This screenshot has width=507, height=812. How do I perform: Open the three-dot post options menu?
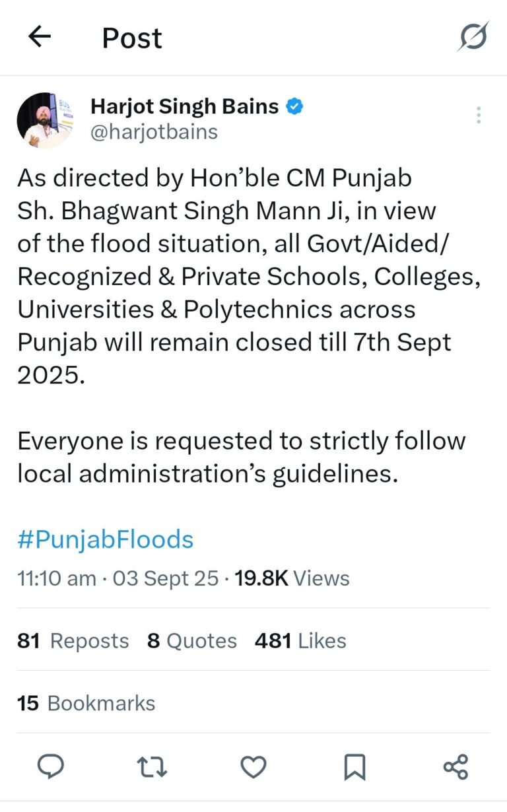479,115
